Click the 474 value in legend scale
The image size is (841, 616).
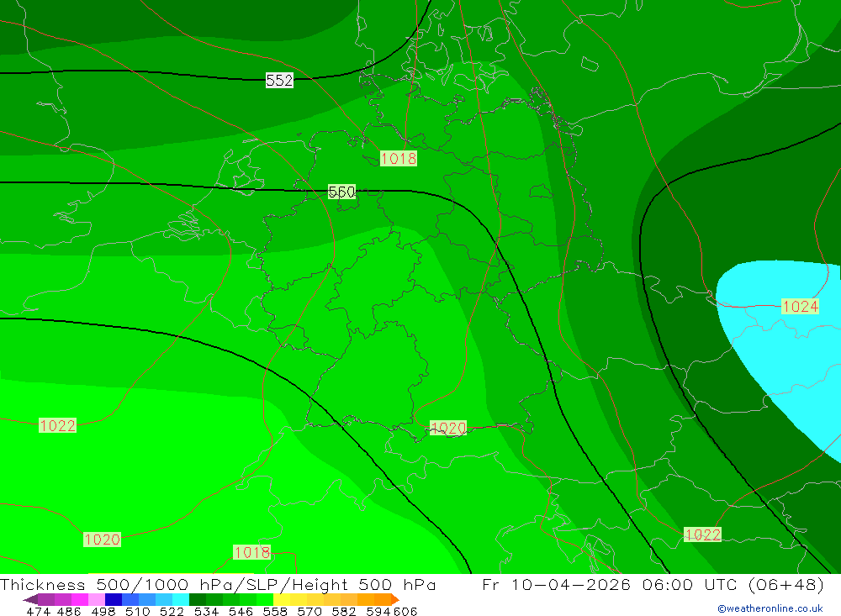pyautogui.click(x=38, y=611)
